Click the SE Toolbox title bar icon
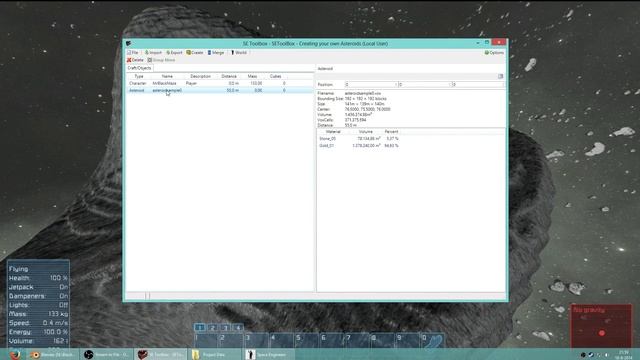Viewport: 640px width, 360px height. (x=129, y=43)
